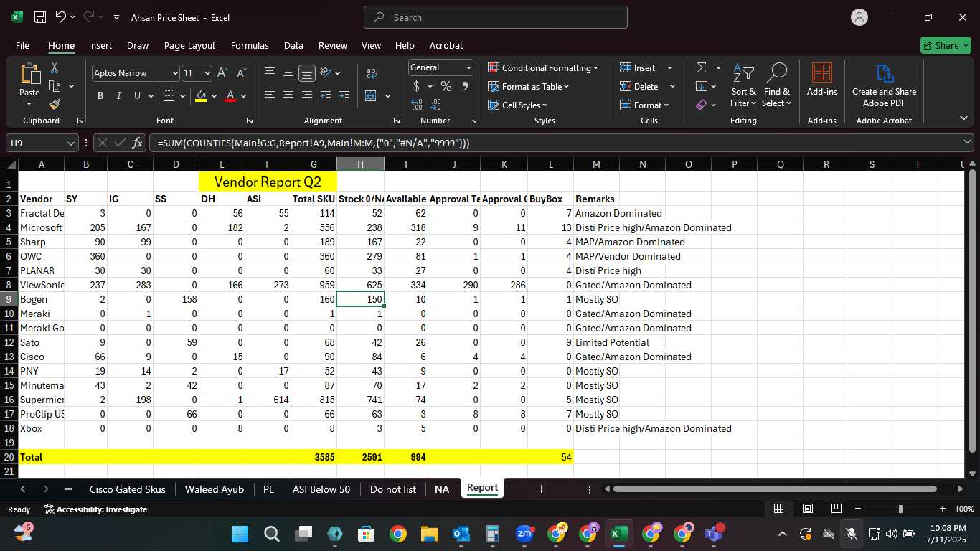Toggle Align Left alignment
980x551 pixels.
pos(269,95)
